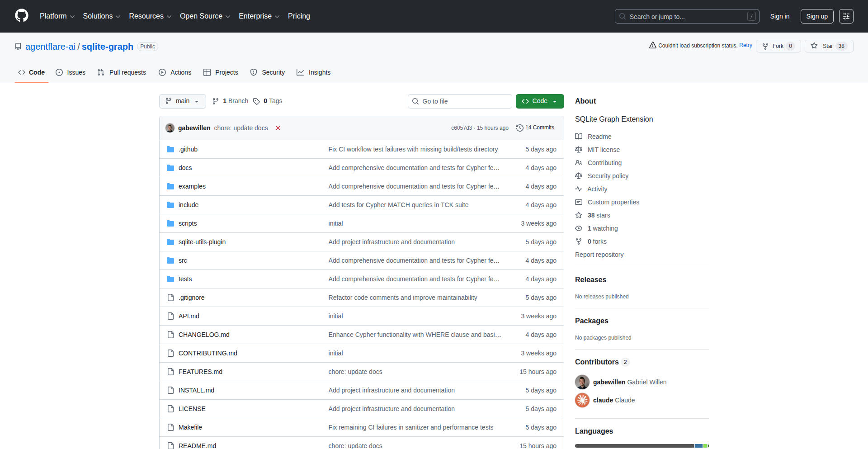The height and width of the screenshot is (449, 868).
Task: Open the INSTALL.md file
Action: click(196, 390)
